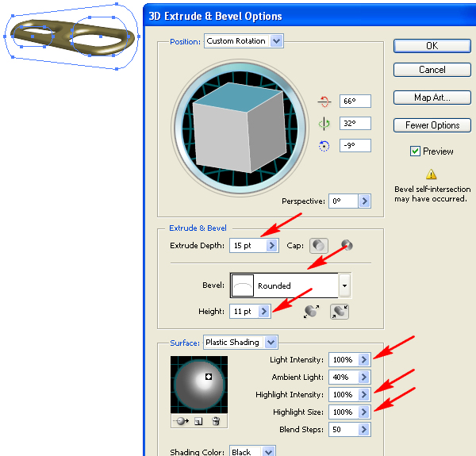Open the Highlight Intensity slider arrow

point(364,394)
